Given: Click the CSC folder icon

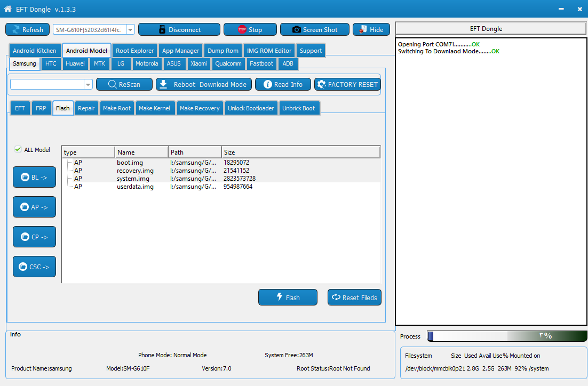Looking at the screenshot, I should [23, 267].
